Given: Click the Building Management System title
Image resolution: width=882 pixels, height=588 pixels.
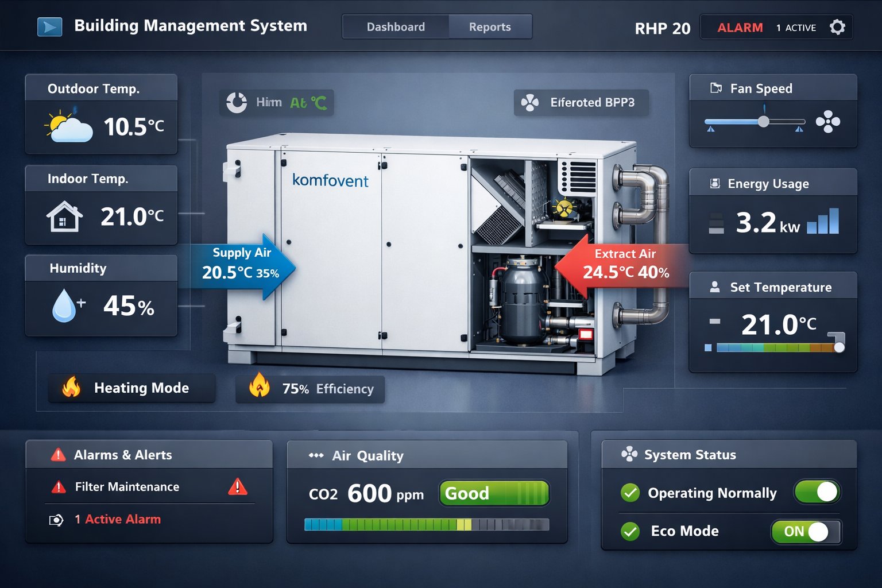Looking at the screenshot, I should click(191, 26).
